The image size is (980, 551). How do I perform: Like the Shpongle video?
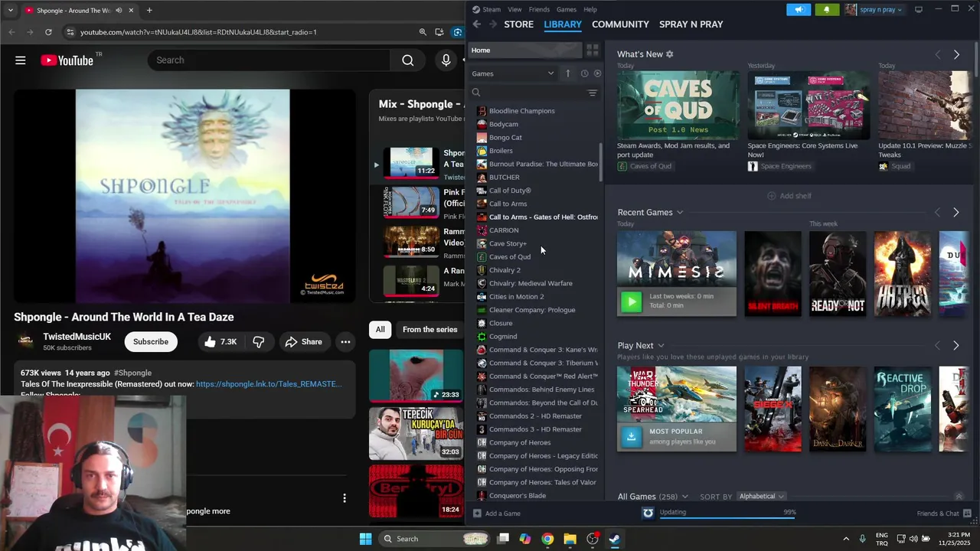[x=219, y=342]
